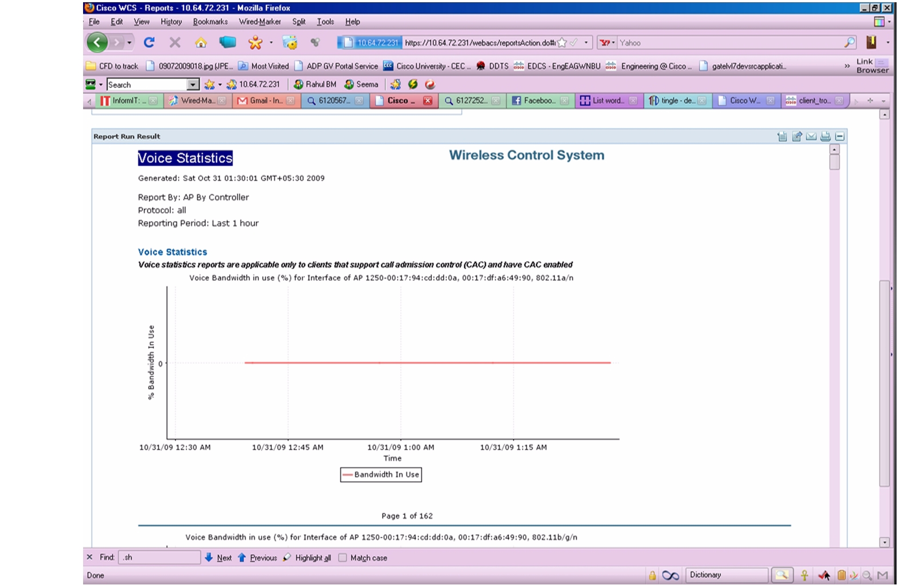Click the outer page vertical scrollbar thumb
The width and height of the screenshot is (897, 588).
[884, 383]
